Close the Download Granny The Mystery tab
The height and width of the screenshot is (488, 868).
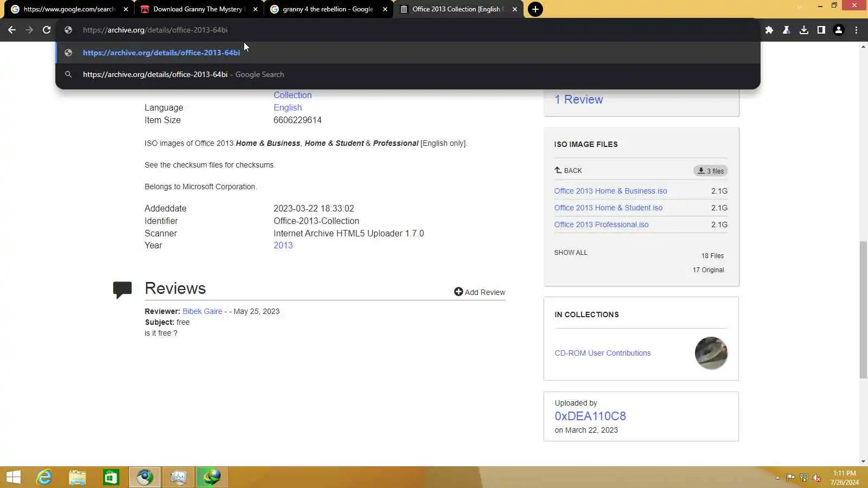[256, 9]
